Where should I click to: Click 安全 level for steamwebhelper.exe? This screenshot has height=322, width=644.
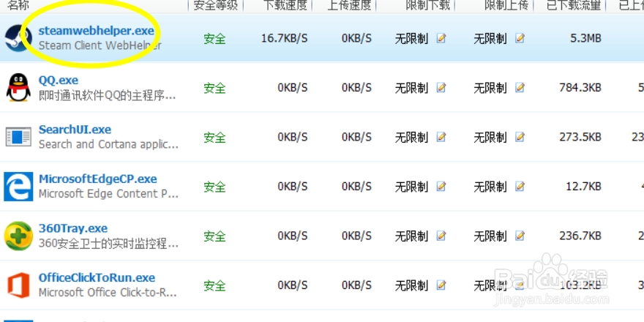pos(215,39)
